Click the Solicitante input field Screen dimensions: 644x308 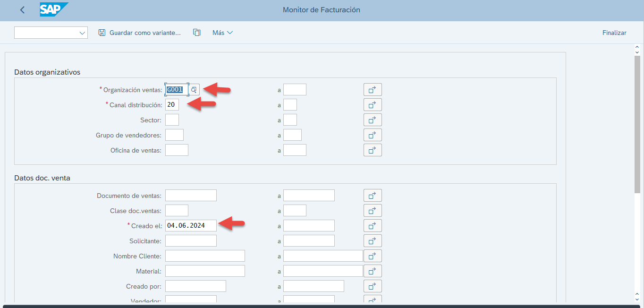(x=190, y=240)
